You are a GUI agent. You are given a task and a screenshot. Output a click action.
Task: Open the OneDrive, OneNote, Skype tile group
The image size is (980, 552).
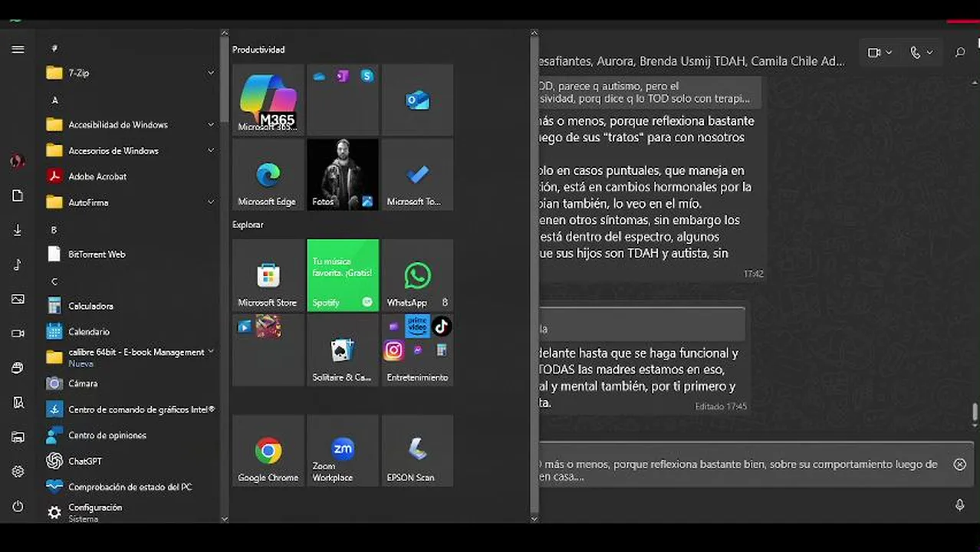click(343, 100)
